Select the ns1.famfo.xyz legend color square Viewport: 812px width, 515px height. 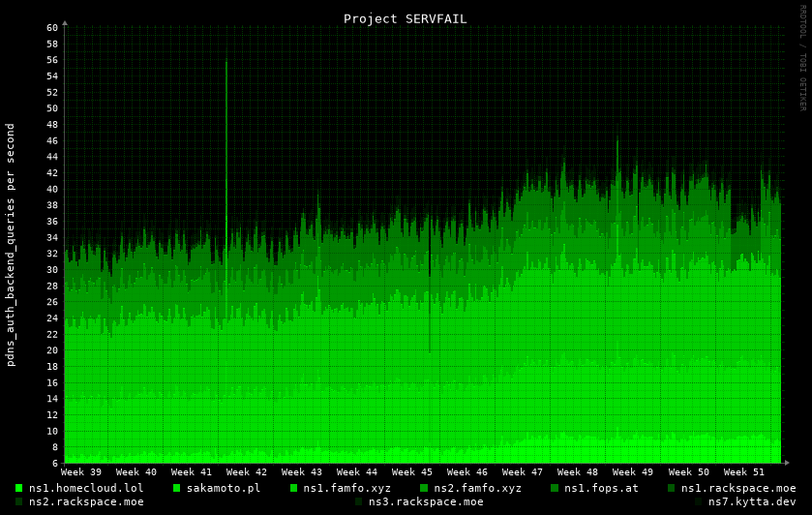point(294,488)
